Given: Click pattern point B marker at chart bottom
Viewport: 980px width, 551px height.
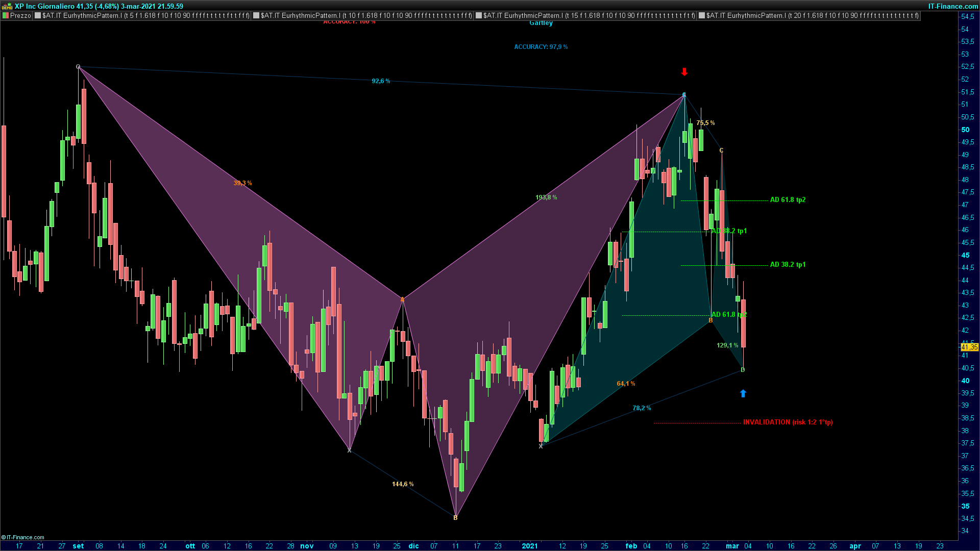Looking at the screenshot, I should pyautogui.click(x=455, y=518).
